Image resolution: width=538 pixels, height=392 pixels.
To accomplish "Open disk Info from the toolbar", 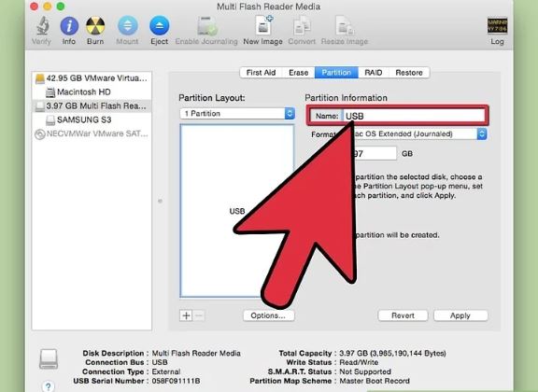I will tap(69, 26).
